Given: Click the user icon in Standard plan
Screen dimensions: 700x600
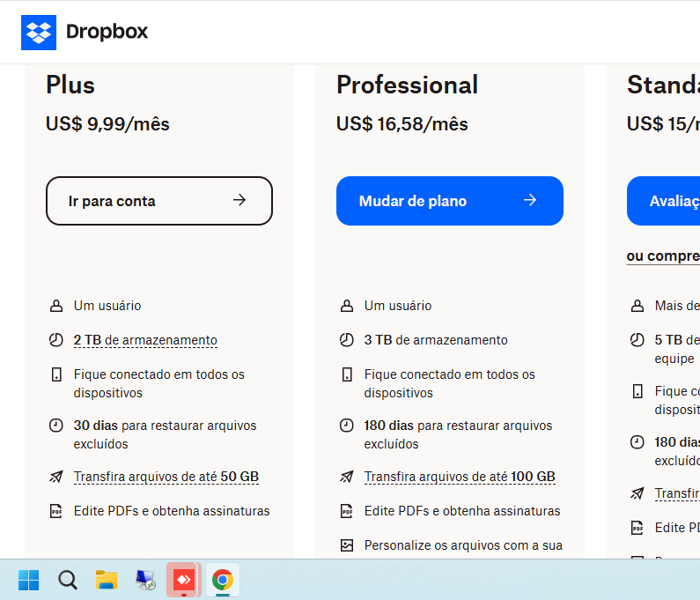Looking at the screenshot, I should [637, 306].
